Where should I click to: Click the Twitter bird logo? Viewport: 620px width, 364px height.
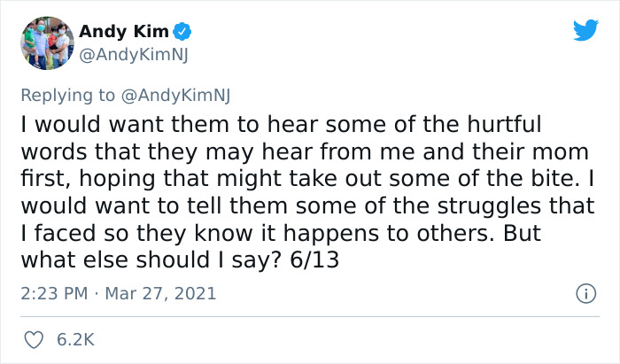coord(585,29)
